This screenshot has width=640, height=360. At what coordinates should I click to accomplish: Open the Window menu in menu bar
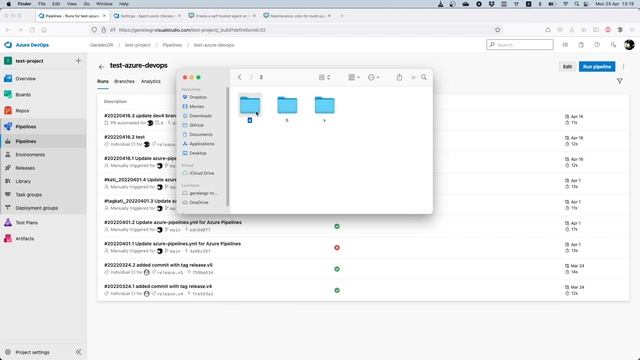click(x=104, y=4)
